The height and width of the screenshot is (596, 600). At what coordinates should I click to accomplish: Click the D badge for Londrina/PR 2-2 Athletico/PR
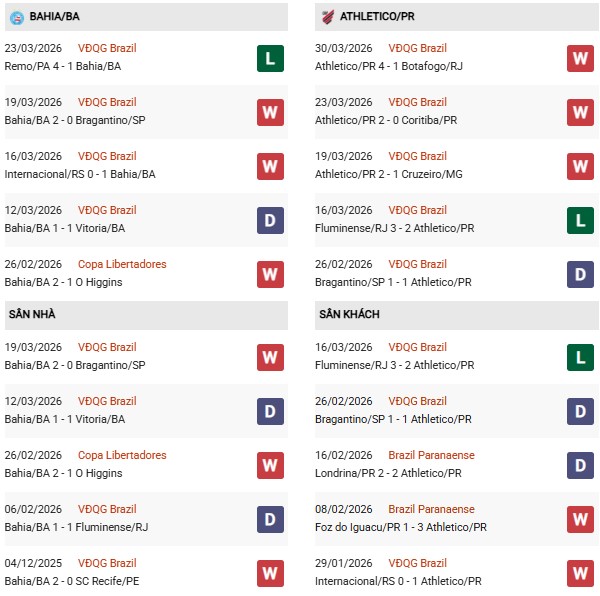tap(580, 465)
